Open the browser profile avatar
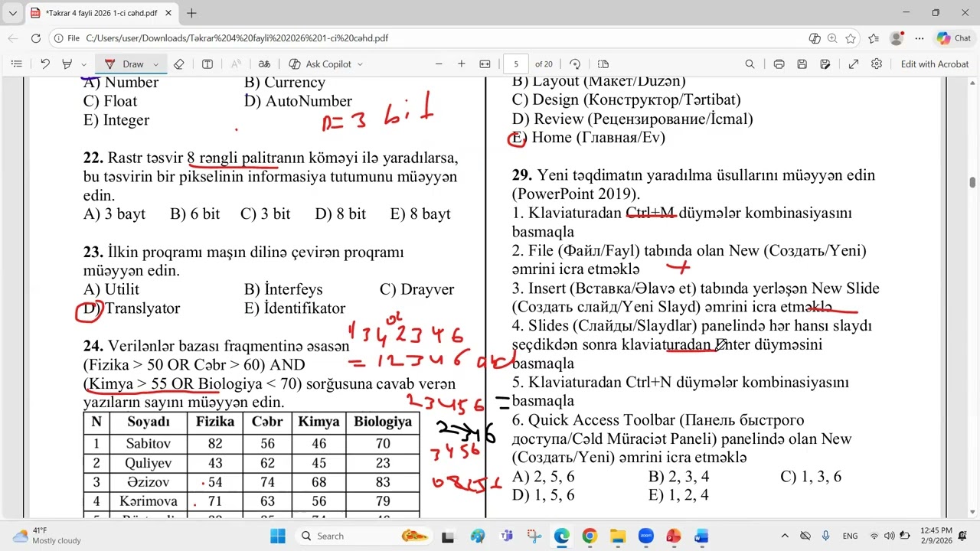Screen dimensions: 980x551 897,38
